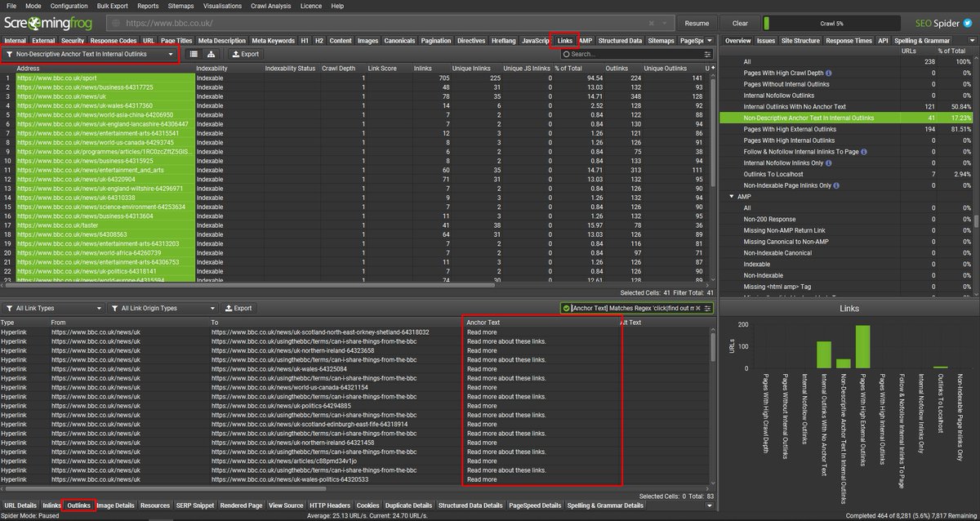The width and height of the screenshot is (980, 521).
Task: Open the Configuration menu
Action: click(x=69, y=6)
